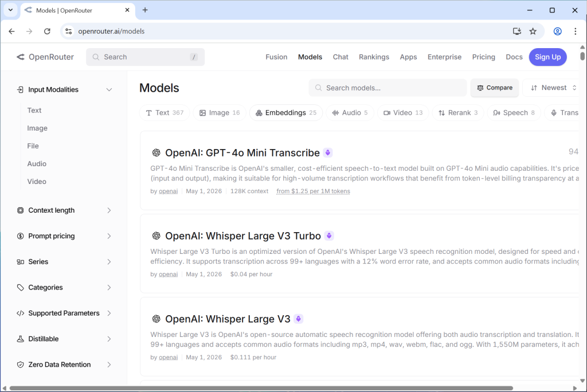Open Pricing in the top navigation

[x=484, y=57]
